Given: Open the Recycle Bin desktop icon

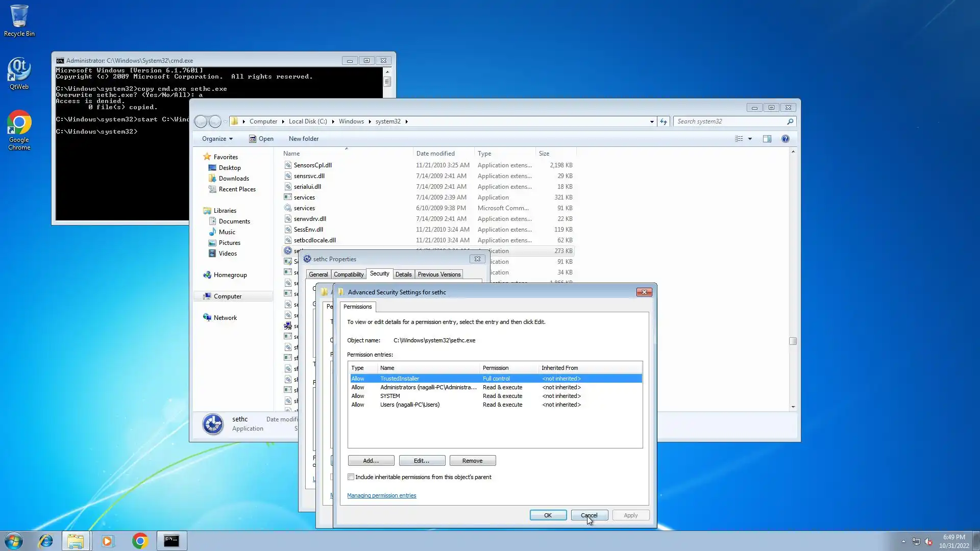Looking at the screenshot, I should point(19,20).
